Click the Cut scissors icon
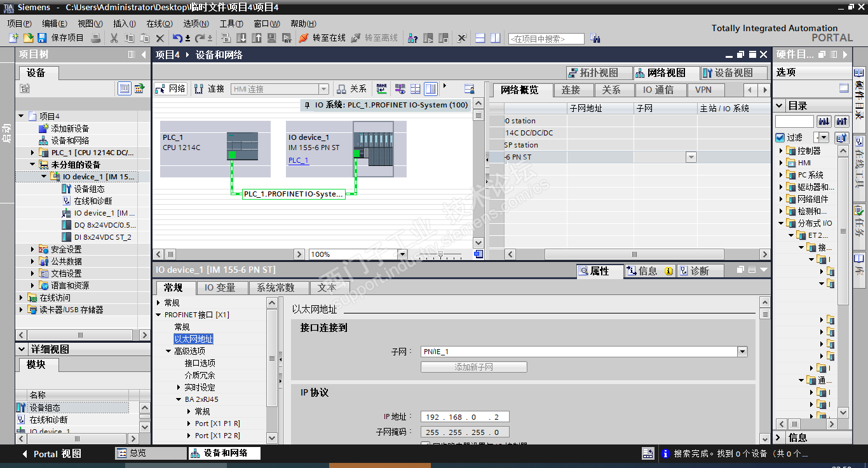 (x=114, y=38)
